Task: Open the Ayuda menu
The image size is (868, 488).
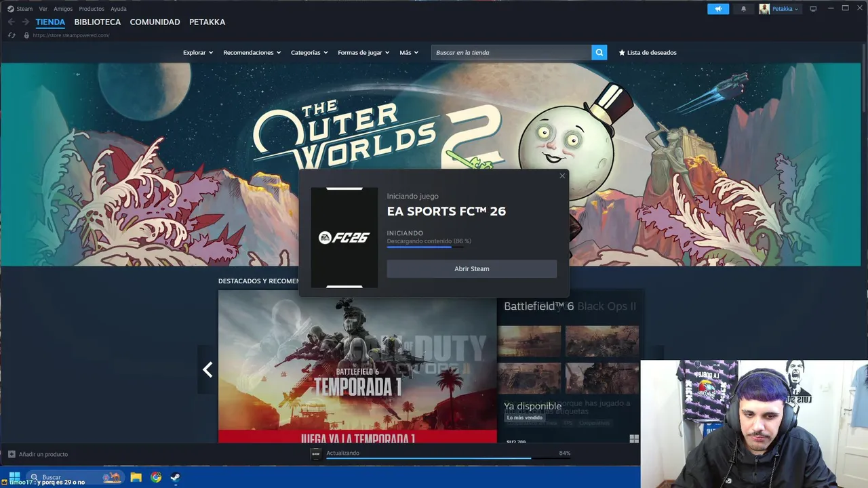Action: [119, 9]
